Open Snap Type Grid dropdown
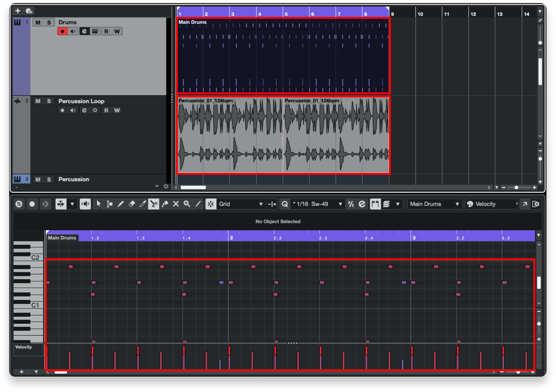This screenshot has height=392, width=556. pyautogui.click(x=241, y=204)
